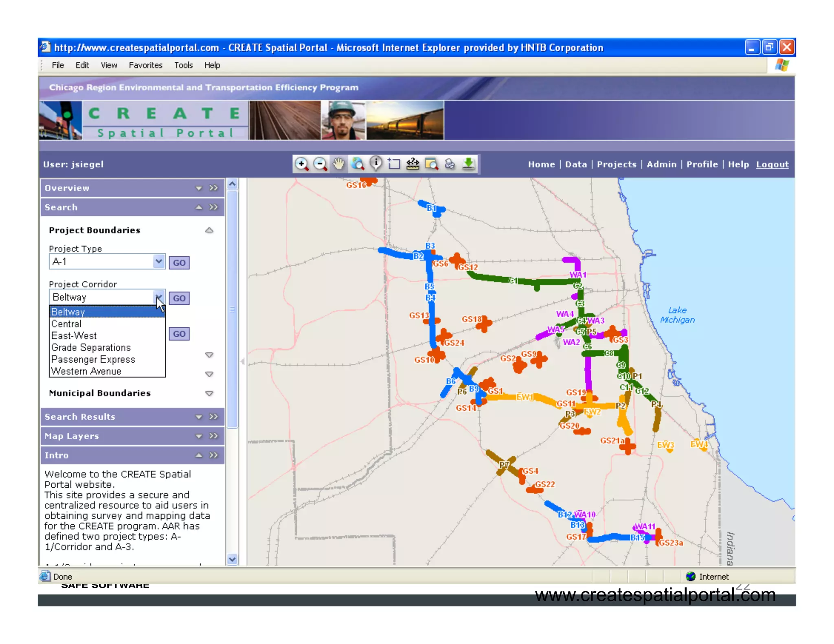Expand the Search Results panel arrow
The height and width of the screenshot is (644, 834).
click(199, 417)
